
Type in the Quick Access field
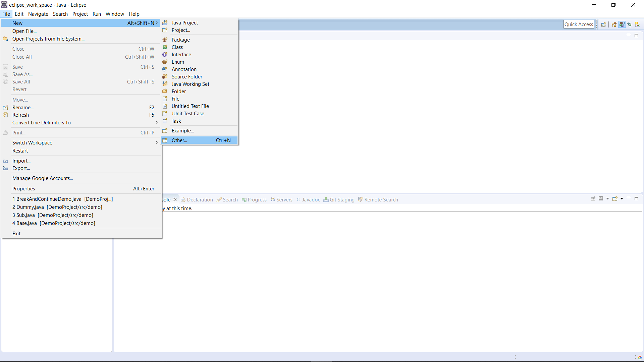[x=578, y=24]
